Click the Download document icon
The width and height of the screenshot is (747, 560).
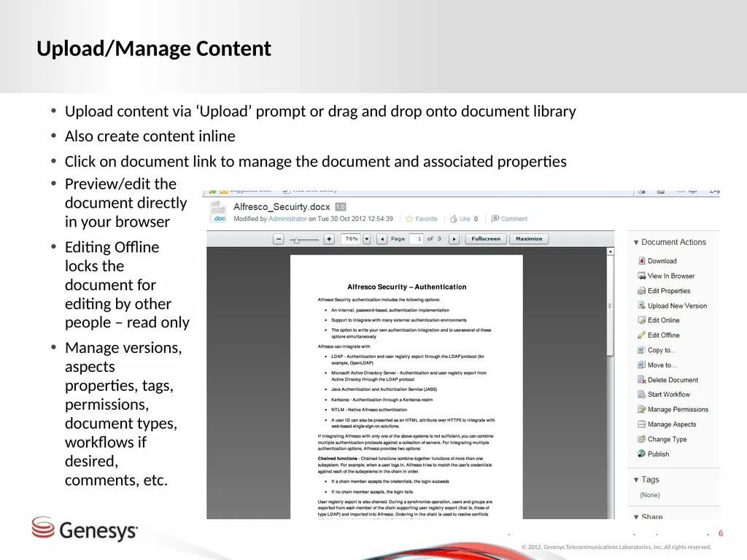641,260
